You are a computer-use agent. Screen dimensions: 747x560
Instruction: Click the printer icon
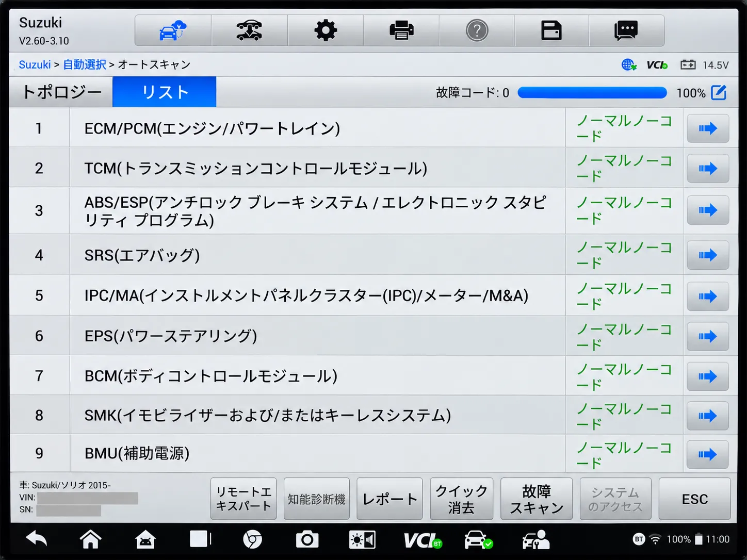[x=401, y=30]
